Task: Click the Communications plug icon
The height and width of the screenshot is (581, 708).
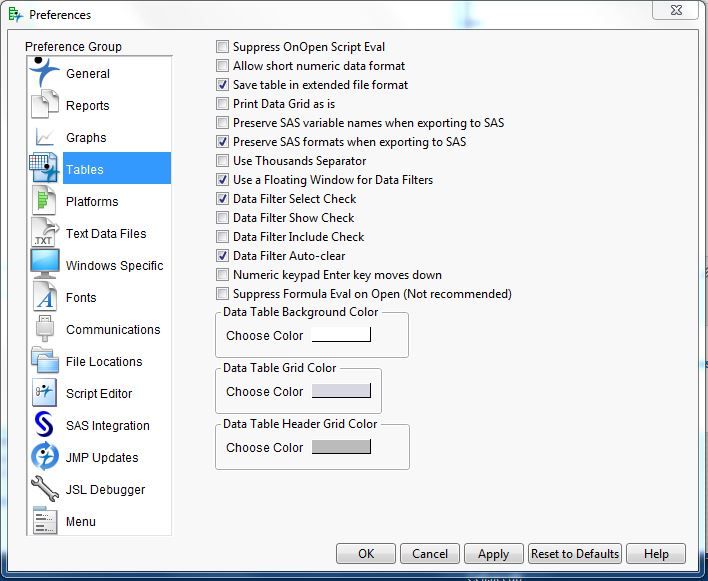Action: [44, 329]
